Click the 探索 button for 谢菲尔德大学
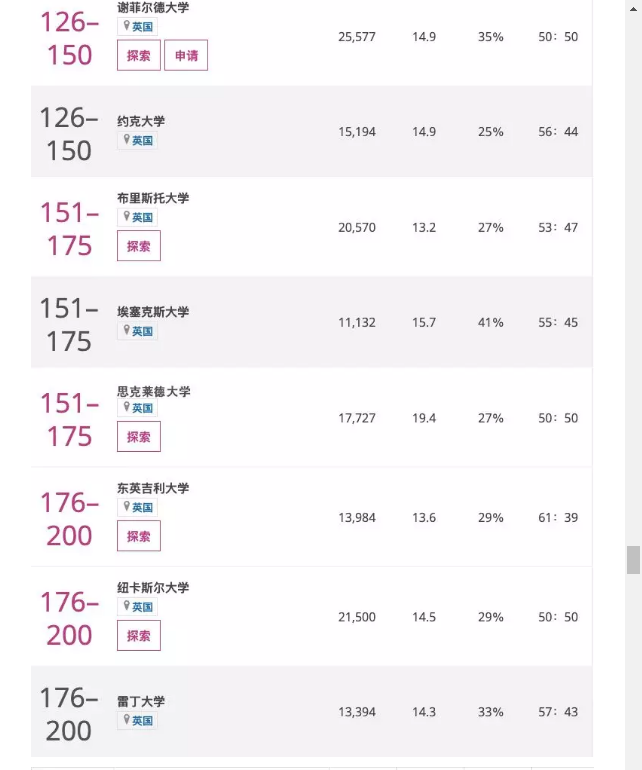This screenshot has width=642, height=770. pyautogui.click(x=139, y=55)
